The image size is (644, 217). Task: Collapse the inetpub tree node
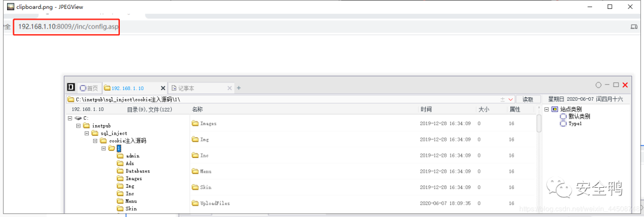pos(79,126)
